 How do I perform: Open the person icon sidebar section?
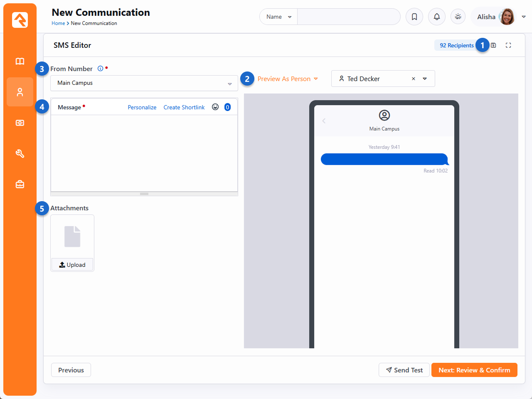[x=20, y=92]
